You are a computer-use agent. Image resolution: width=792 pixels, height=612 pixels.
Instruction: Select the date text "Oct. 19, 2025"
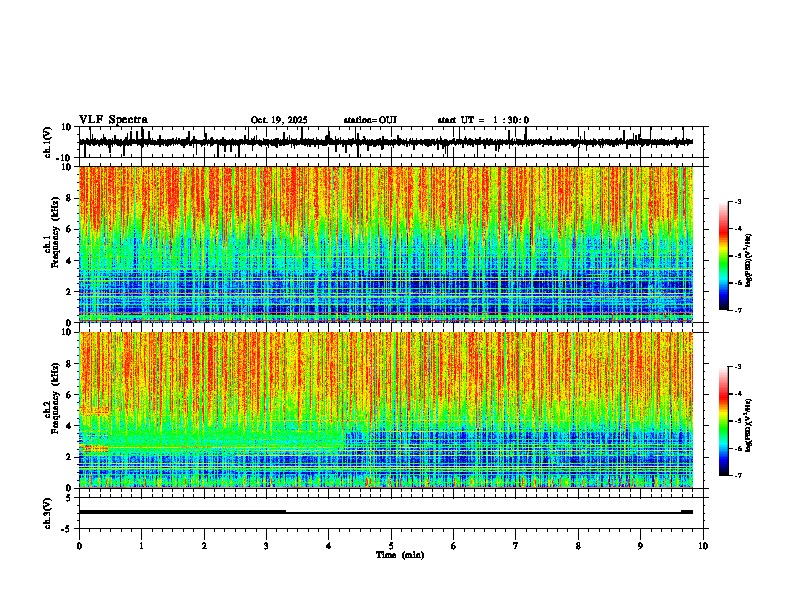[279, 120]
